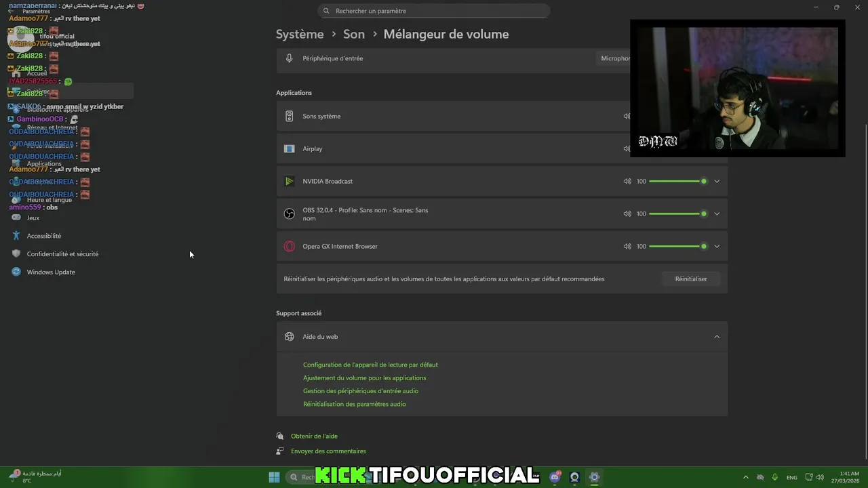Screen dimensions: 868x488
Task: Go to Système breadcrumb
Action: 300,34
